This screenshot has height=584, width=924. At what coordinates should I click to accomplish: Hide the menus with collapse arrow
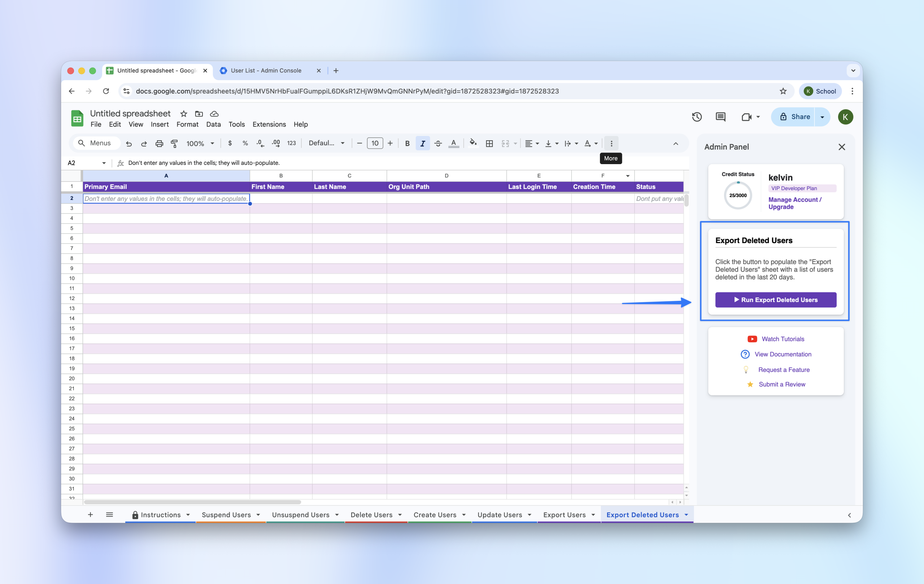tap(675, 144)
